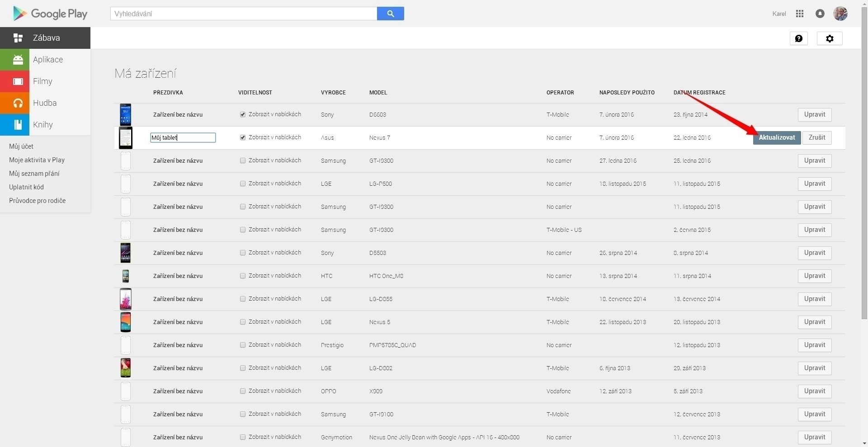The width and height of the screenshot is (868, 447).
Task: Click the PMP5785C_QUAD model cell
Action: tap(393, 345)
